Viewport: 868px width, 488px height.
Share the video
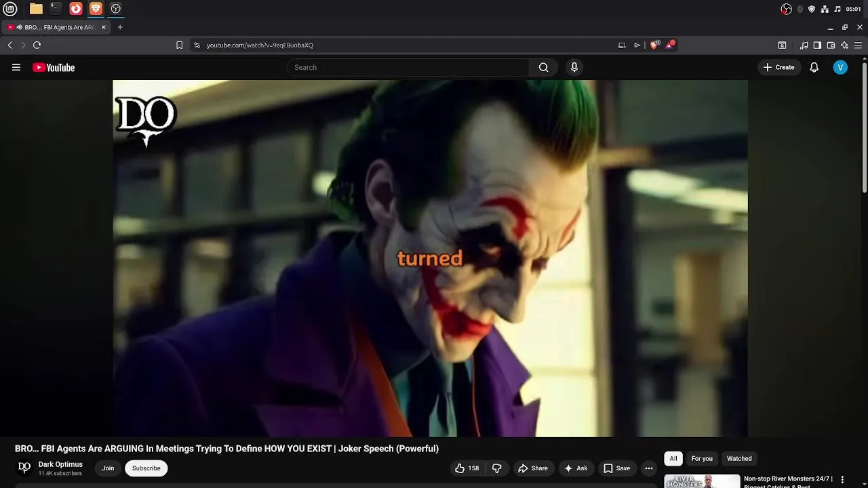coord(533,468)
